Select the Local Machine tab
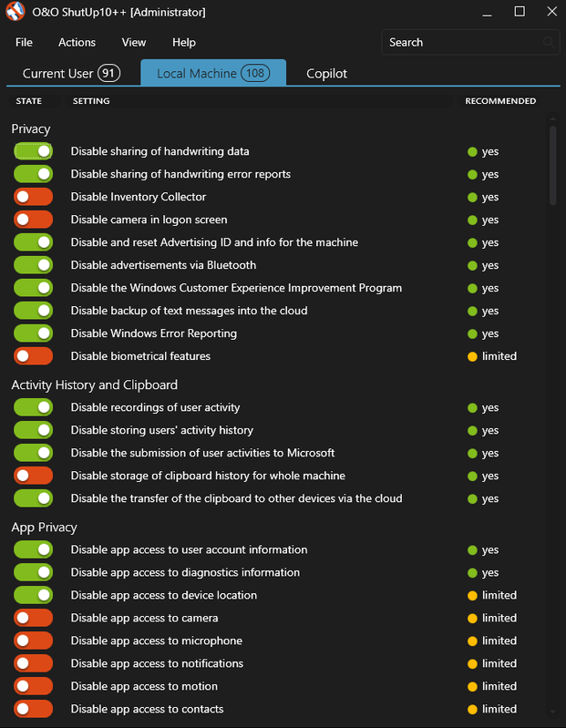This screenshot has height=728, width=566. pos(213,73)
